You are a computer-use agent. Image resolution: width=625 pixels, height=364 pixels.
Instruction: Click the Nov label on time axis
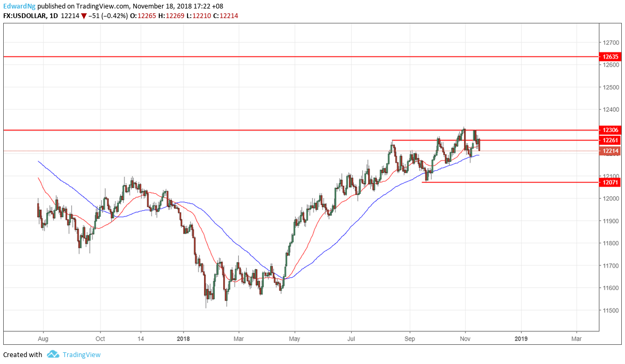pos(465,338)
